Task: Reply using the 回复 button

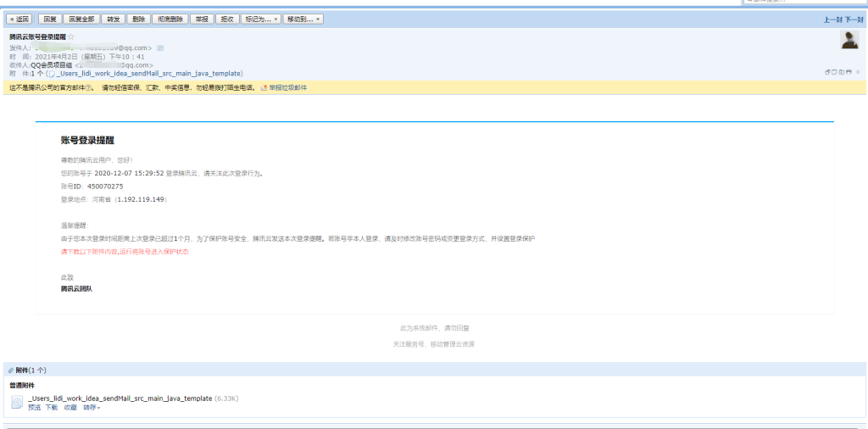Action: [50, 19]
